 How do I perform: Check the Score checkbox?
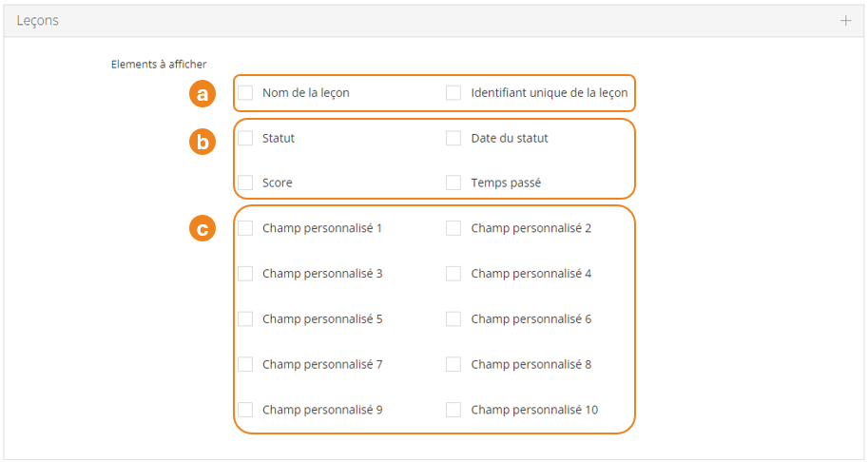point(245,183)
